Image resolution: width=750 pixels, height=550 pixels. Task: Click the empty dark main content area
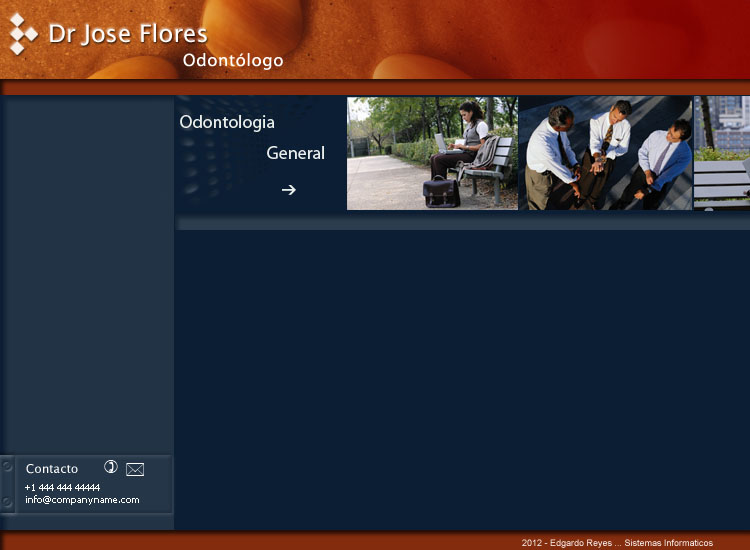(462, 380)
